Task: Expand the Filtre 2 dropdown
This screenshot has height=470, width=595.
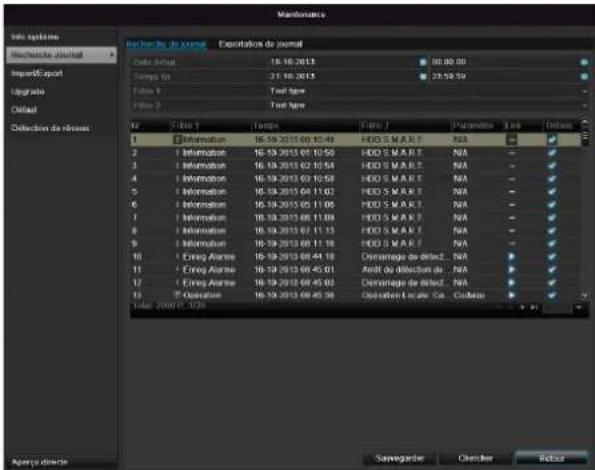Action: pyautogui.click(x=584, y=105)
